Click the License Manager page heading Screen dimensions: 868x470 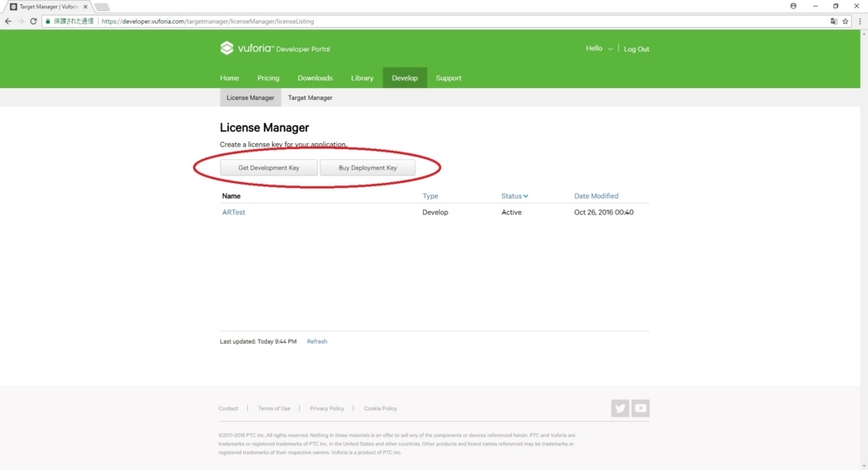click(x=264, y=128)
